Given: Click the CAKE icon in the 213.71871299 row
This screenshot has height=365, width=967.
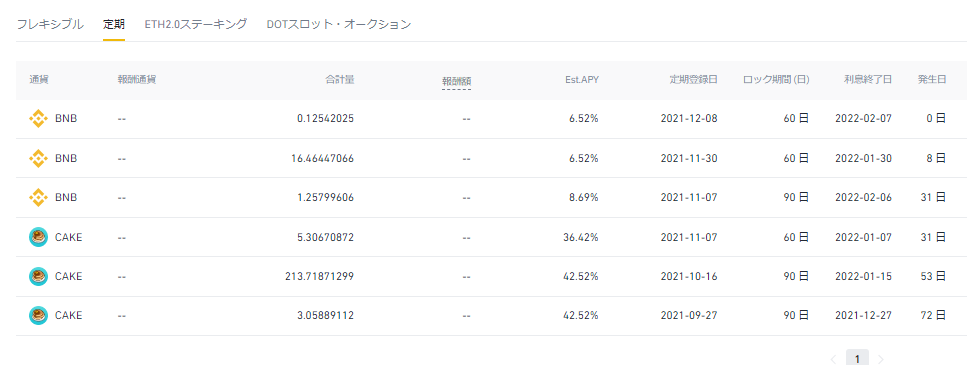Looking at the screenshot, I should [x=38, y=276].
